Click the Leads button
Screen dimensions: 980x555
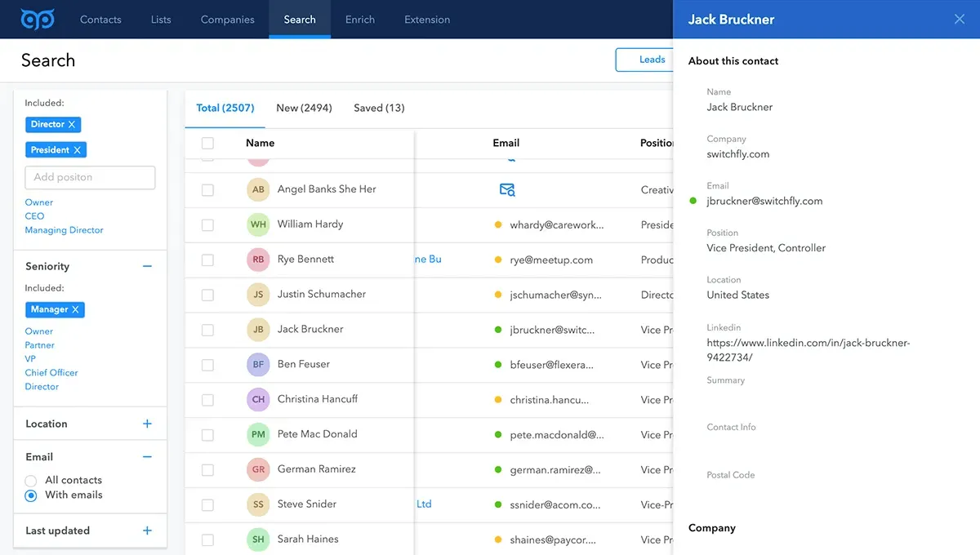click(x=651, y=60)
